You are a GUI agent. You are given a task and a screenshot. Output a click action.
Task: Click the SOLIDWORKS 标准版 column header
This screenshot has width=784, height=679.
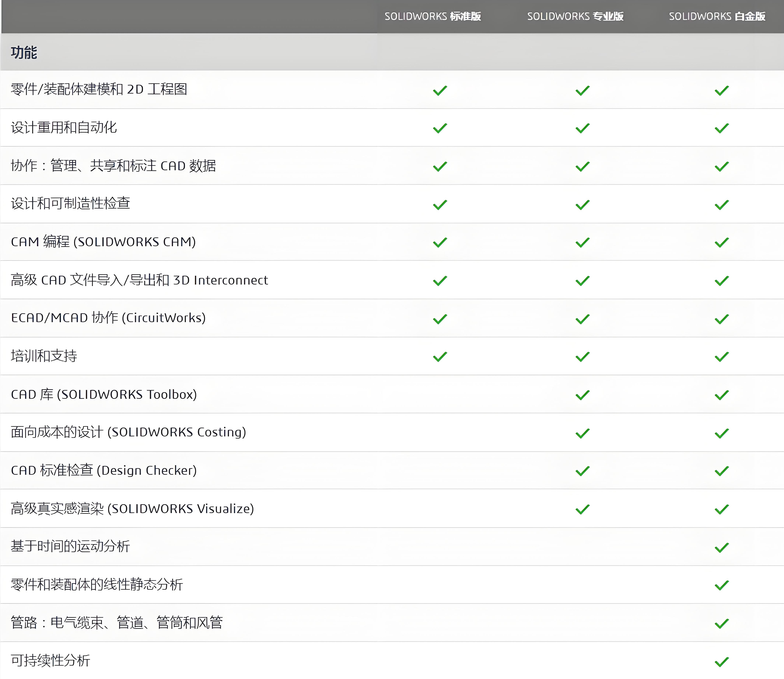[433, 16]
